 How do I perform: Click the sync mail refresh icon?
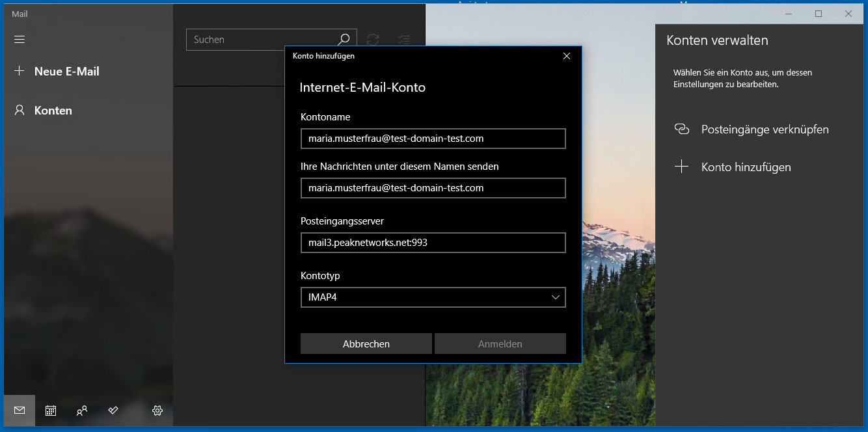click(372, 39)
